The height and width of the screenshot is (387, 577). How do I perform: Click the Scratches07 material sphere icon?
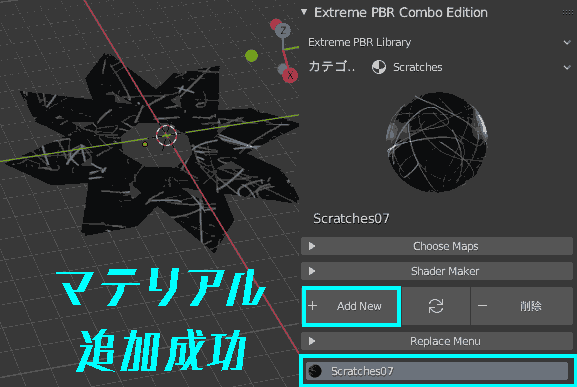pyautogui.click(x=315, y=371)
